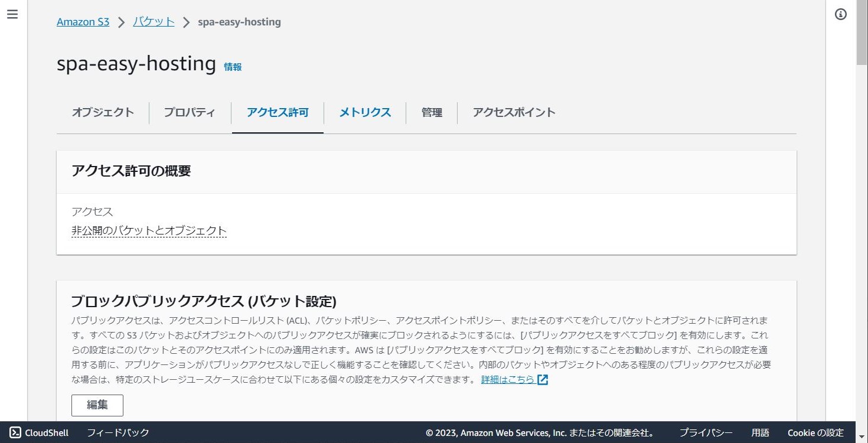Click the footer copyright notice text
Viewport: 868px width, 443px height.
[x=539, y=432]
